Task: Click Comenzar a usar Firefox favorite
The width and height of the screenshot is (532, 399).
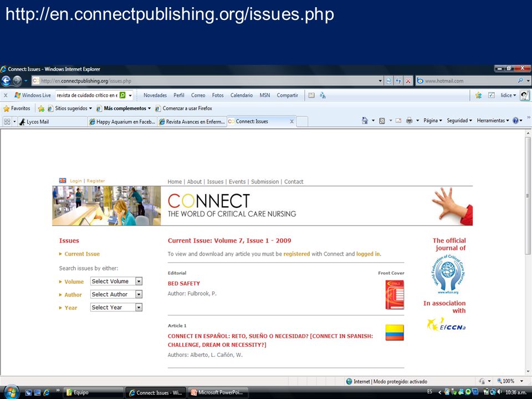Action: pos(183,109)
